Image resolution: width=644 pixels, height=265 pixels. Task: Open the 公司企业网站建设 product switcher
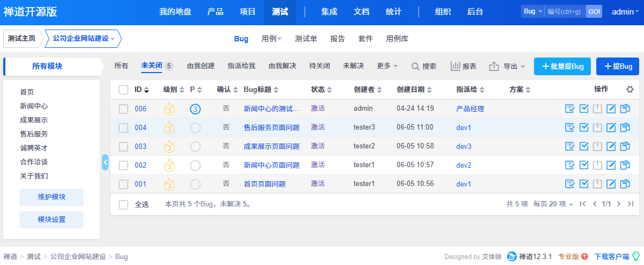pos(84,39)
